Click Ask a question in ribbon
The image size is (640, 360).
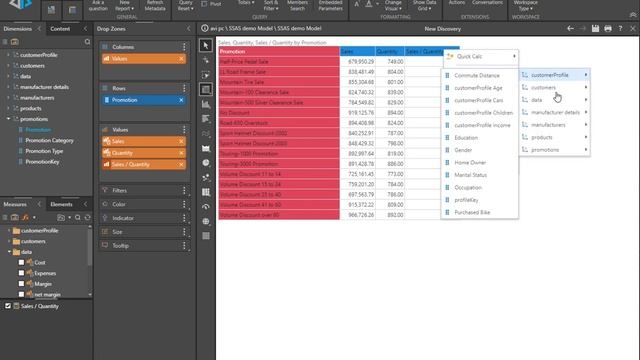[98, 5]
